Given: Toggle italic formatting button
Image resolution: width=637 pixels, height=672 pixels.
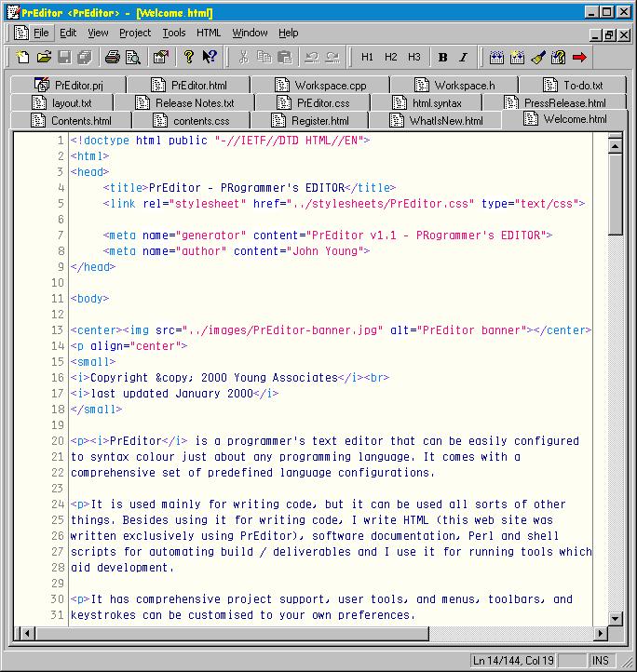Looking at the screenshot, I should (x=463, y=57).
